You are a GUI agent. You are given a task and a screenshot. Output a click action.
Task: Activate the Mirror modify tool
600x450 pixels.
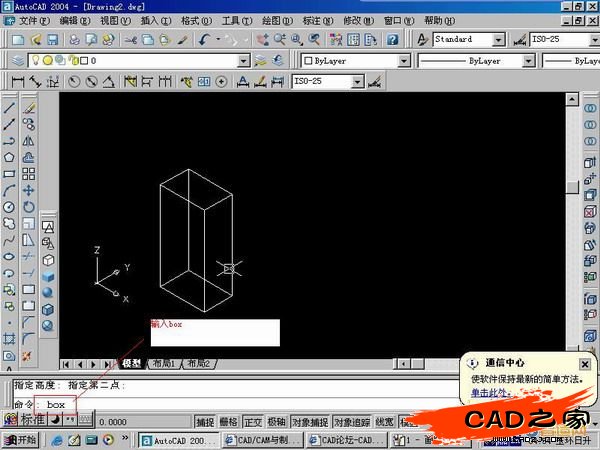(29, 140)
